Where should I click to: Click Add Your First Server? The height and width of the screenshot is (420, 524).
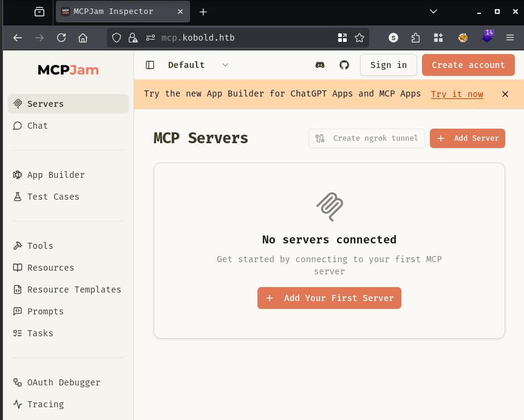[x=329, y=298]
